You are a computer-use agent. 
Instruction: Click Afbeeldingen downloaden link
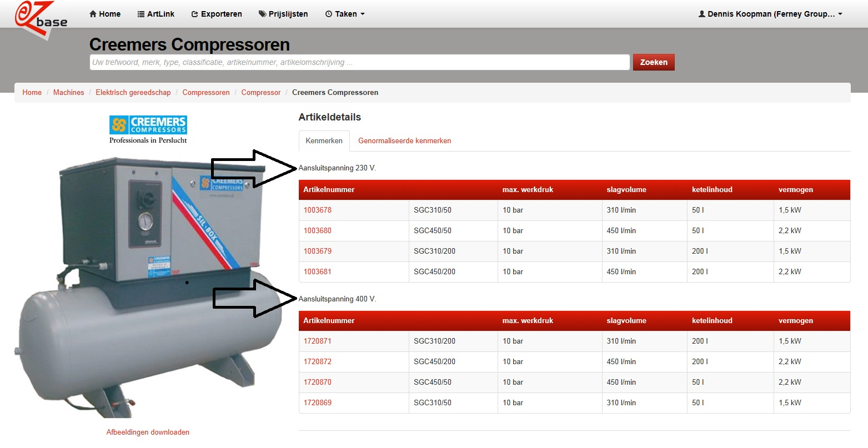point(148,432)
